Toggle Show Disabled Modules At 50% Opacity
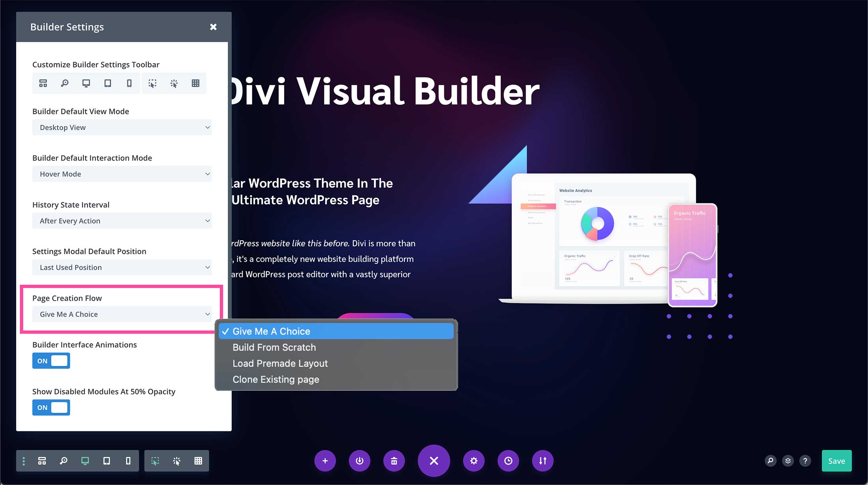This screenshot has height=485, width=868. [x=51, y=407]
